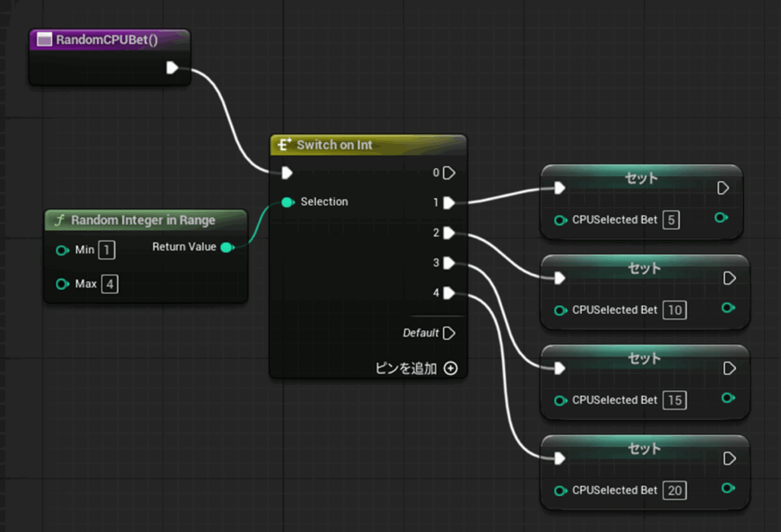Image resolution: width=781 pixels, height=532 pixels.
Task: Add a pin using the ピンを追加 button
Action: pyautogui.click(x=450, y=369)
